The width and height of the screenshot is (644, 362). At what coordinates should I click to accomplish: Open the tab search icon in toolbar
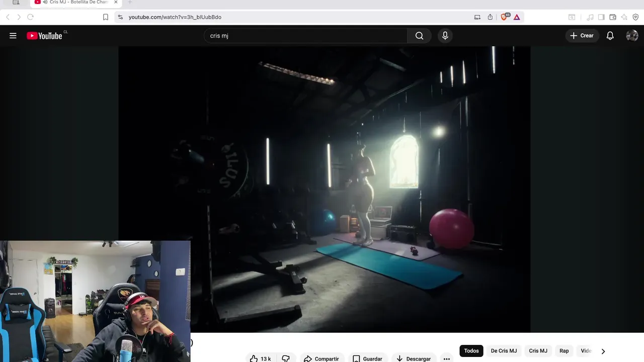[x=572, y=17]
